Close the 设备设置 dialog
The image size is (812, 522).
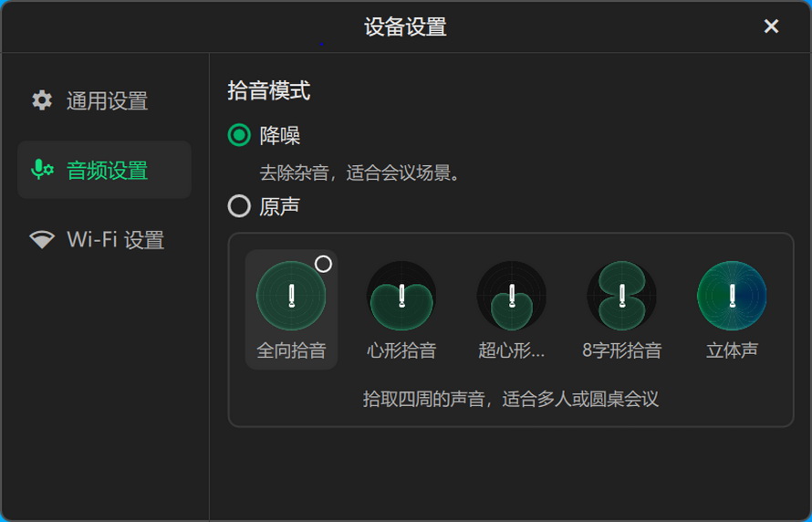pos(771,26)
